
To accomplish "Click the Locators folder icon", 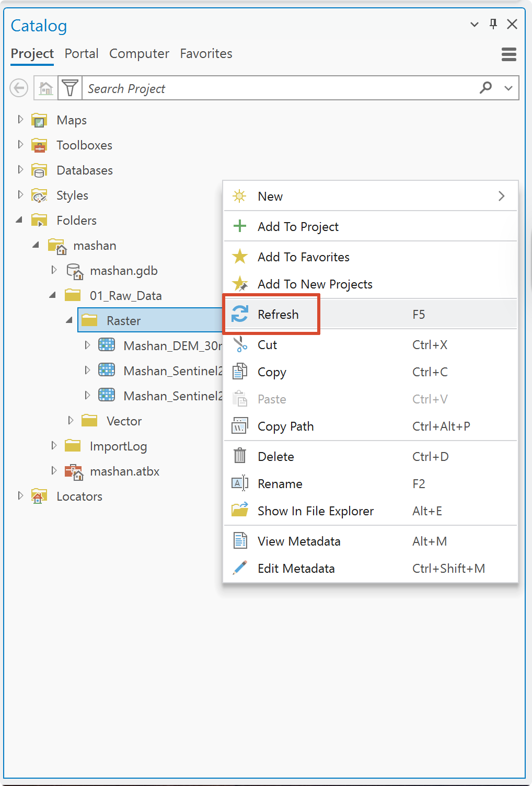I will pyautogui.click(x=39, y=496).
